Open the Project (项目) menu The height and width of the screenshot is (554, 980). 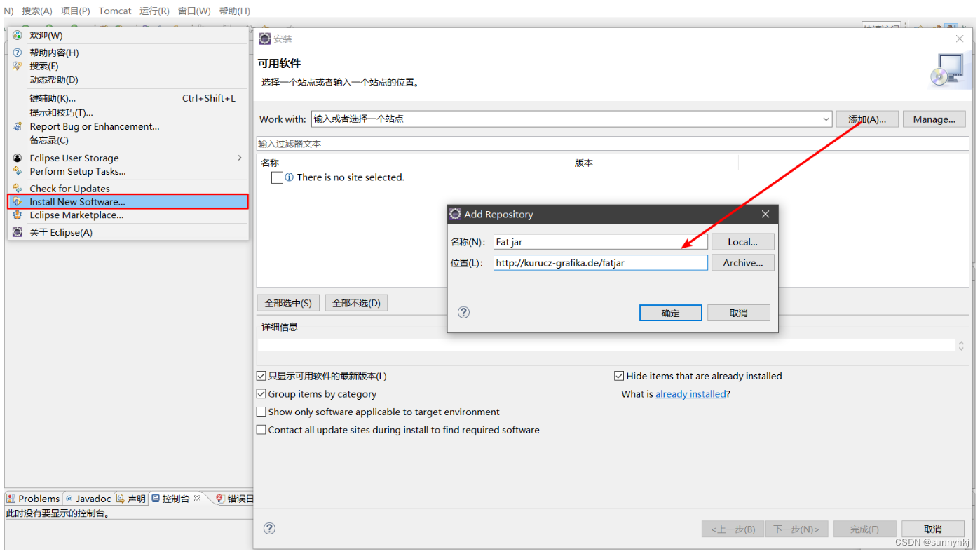(x=75, y=11)
